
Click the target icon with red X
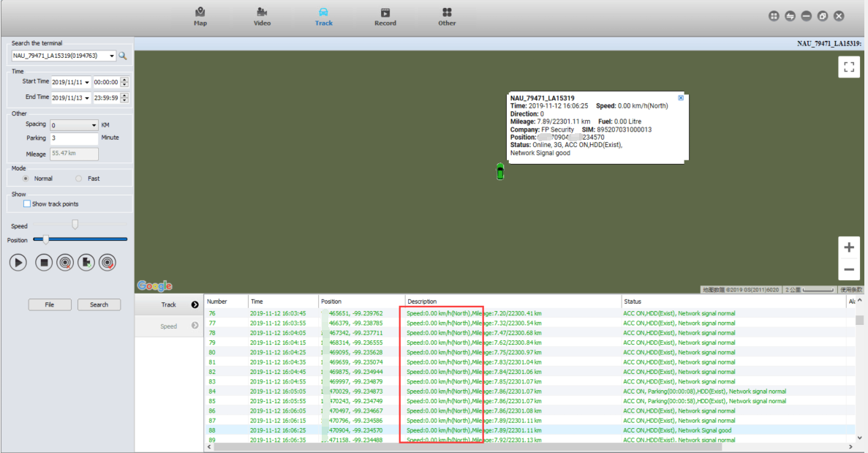pos(65,263)
